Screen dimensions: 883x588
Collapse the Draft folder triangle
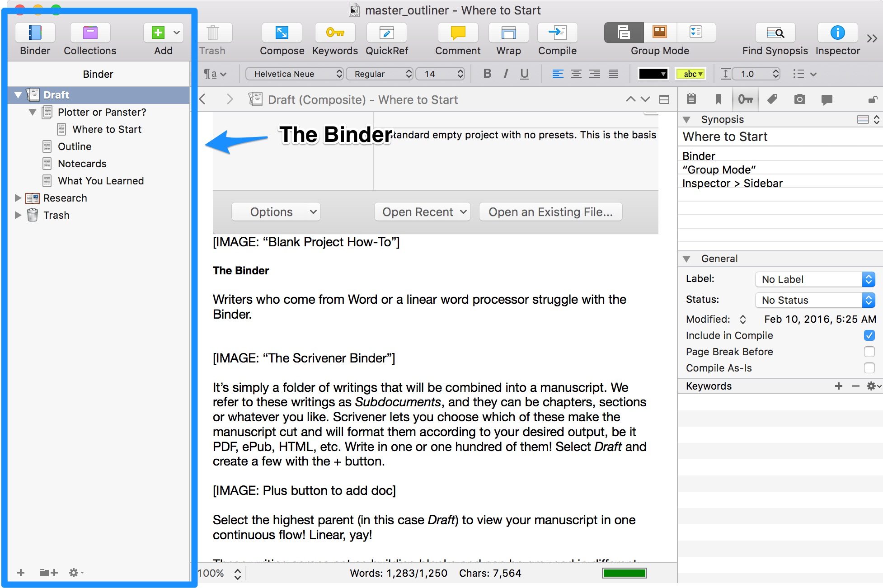(x=18, y=95)
